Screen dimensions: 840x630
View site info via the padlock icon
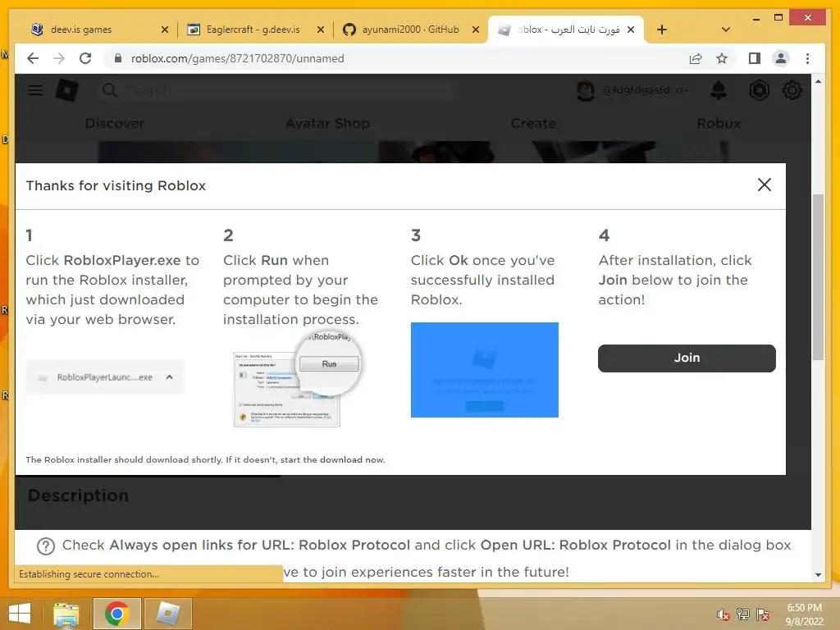coord(118,58)
